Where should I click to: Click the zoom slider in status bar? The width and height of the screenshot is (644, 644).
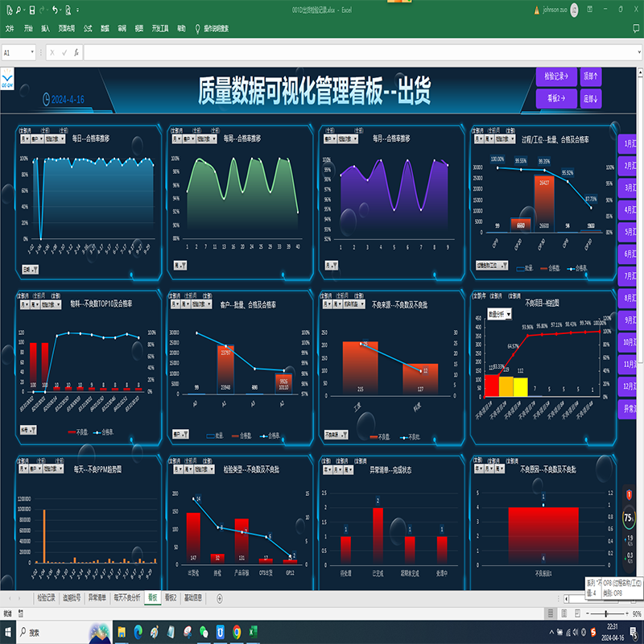(x=606, y=613)
